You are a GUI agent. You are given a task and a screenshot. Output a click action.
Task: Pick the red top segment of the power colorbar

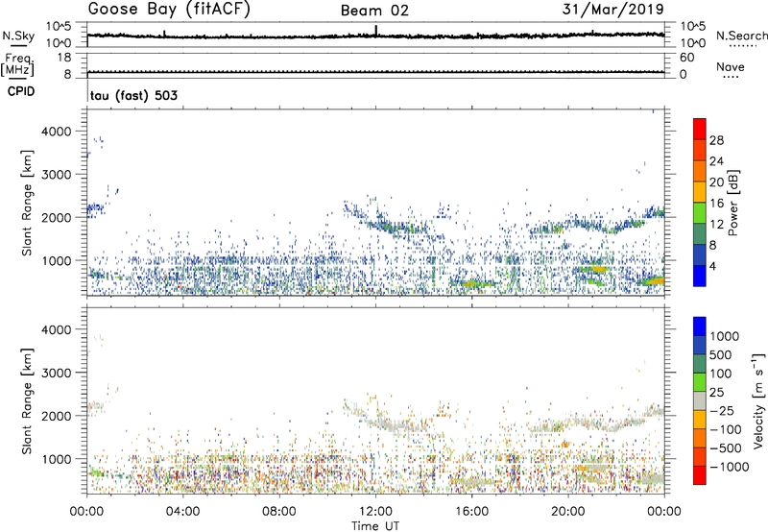[700, 129]
